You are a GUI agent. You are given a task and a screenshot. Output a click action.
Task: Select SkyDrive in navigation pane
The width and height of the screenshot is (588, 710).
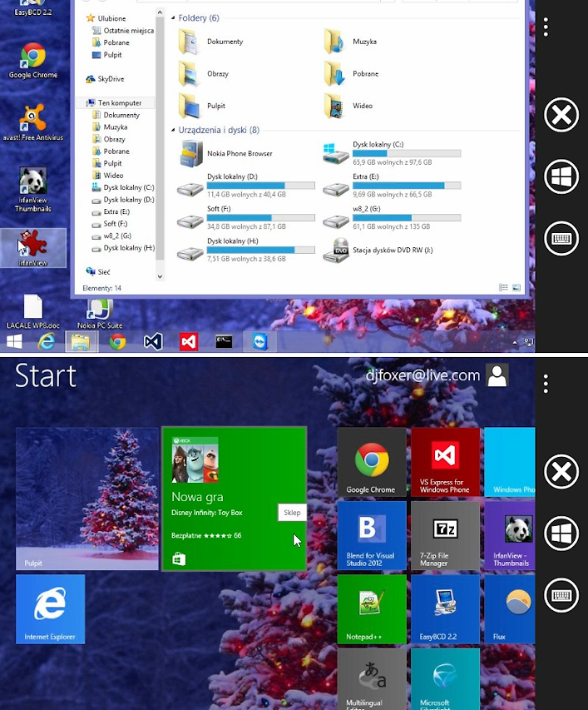pos(105,79)
